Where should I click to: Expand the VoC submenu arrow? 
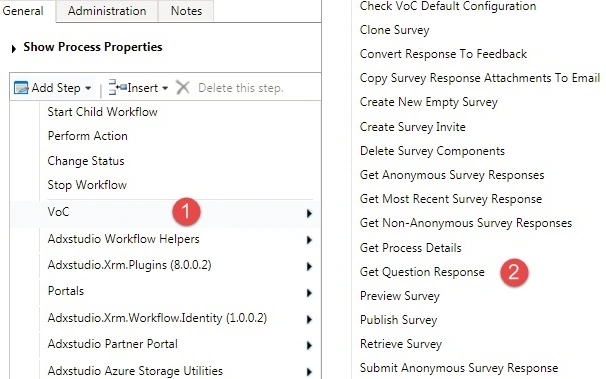point(309,214)
